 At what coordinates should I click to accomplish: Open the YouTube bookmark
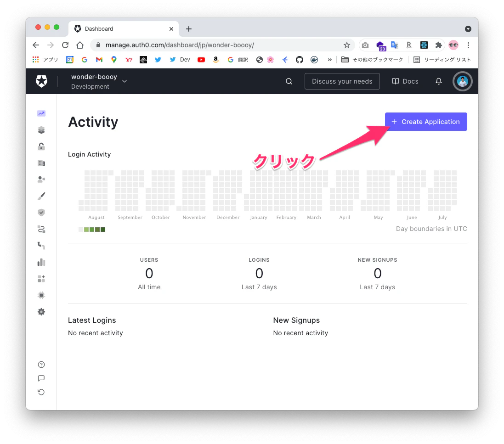click(201, 60)
